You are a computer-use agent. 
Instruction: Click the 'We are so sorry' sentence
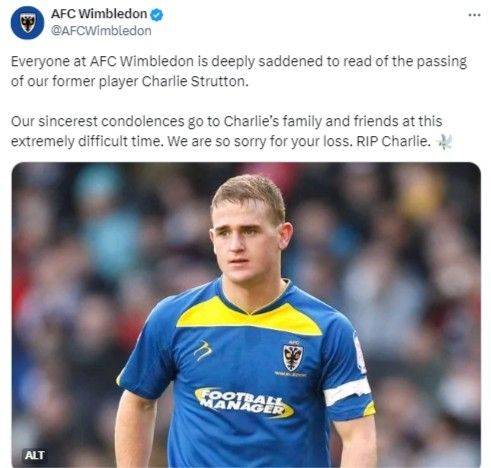click(x=260, y=141)
